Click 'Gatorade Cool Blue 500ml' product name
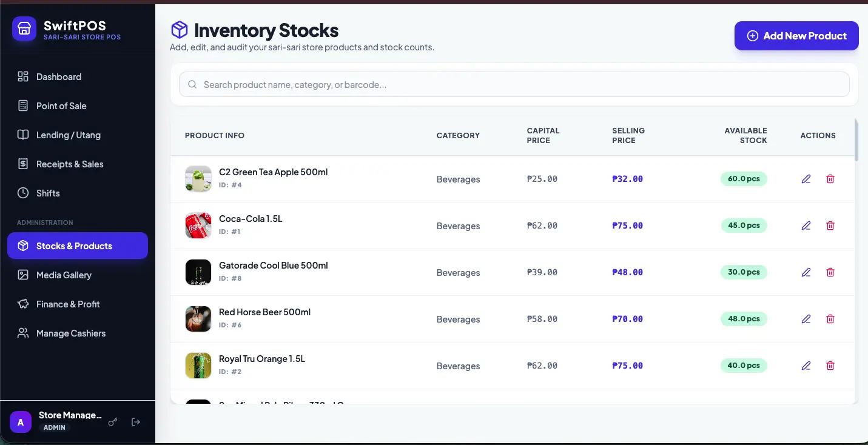 pyautogui.click(x=274, y=266)
